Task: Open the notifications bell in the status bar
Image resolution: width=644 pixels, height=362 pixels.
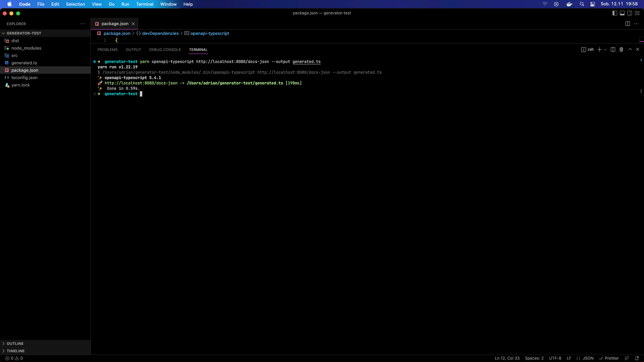Action: pyautogui.click(x=636, y=358)
